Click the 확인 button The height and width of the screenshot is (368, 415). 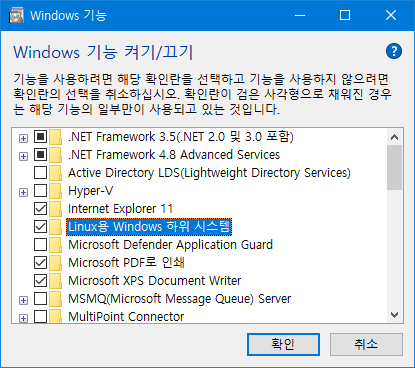[283, 344]
